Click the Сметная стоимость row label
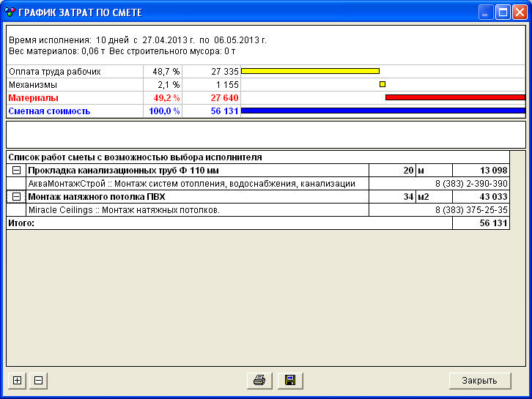Screen dimensions: 532x399 [x=49, y=111]
